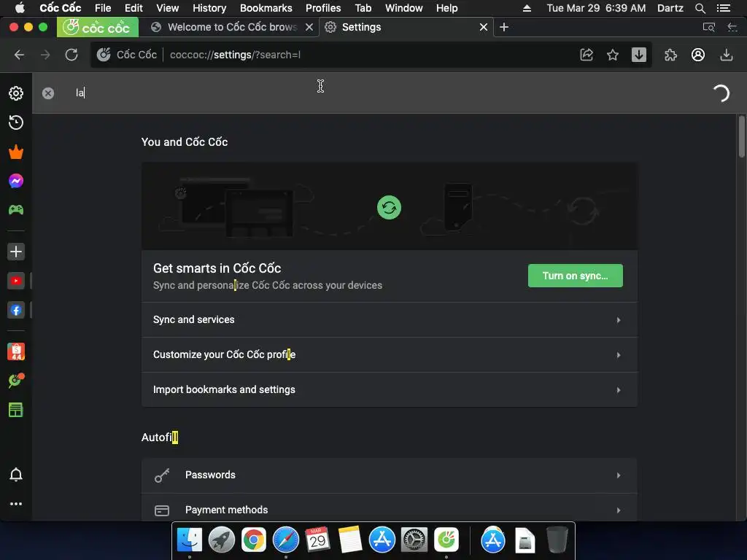The image size is (747, 560).
Task: Click Turn on sync button
Action: pyautogui.click(x=575, y=276)
